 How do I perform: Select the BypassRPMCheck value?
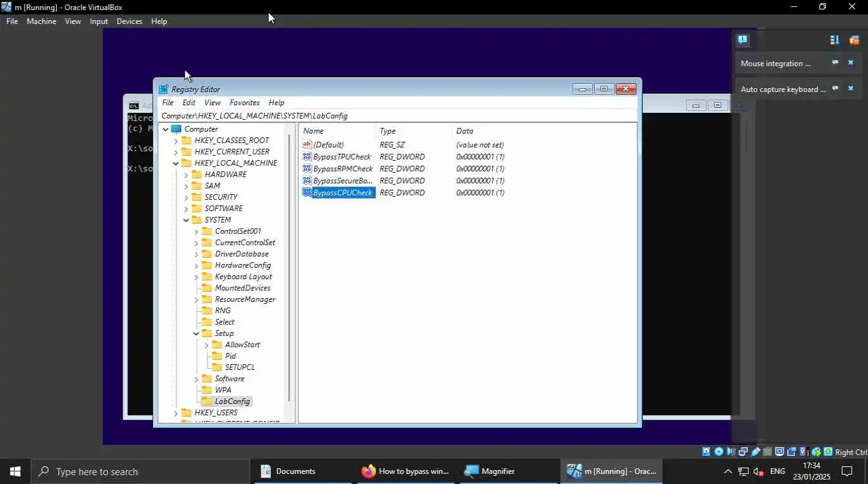343,168
